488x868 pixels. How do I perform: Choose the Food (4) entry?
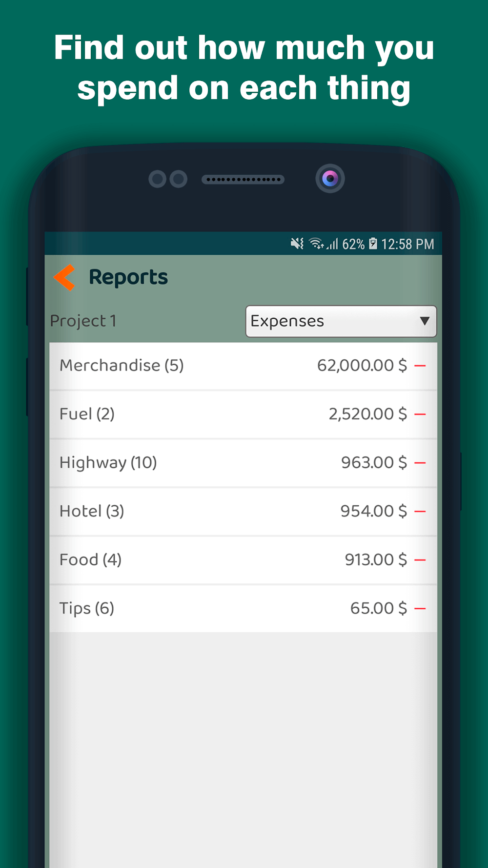click(x=90, y=559)
